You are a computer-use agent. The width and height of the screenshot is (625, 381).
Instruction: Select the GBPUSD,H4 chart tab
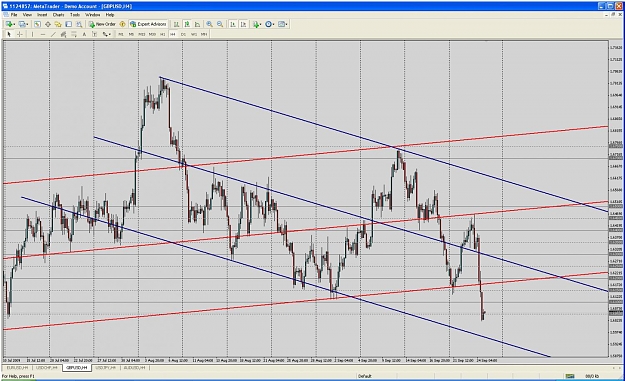(x=77, y=367)
